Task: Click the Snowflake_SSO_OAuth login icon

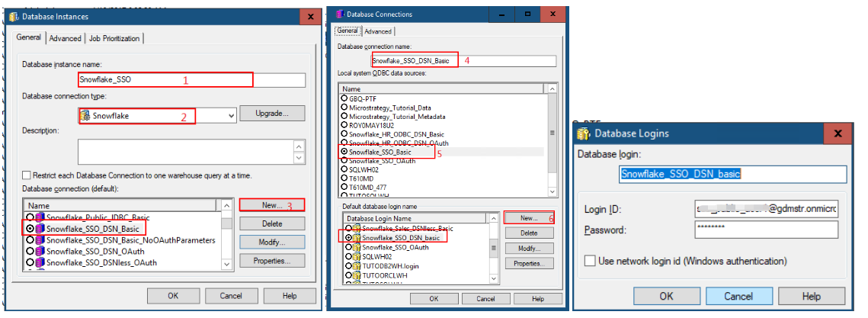Action: 357,248
